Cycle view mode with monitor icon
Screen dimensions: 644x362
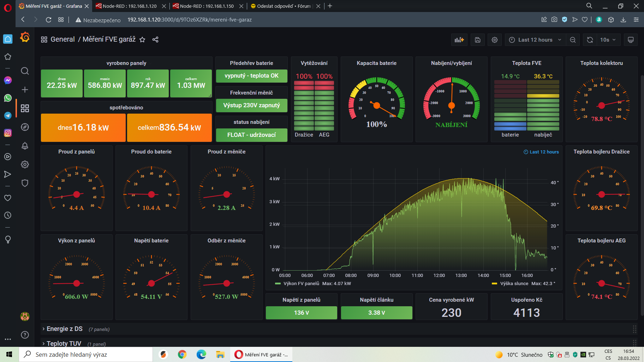(x=631, y=40)
